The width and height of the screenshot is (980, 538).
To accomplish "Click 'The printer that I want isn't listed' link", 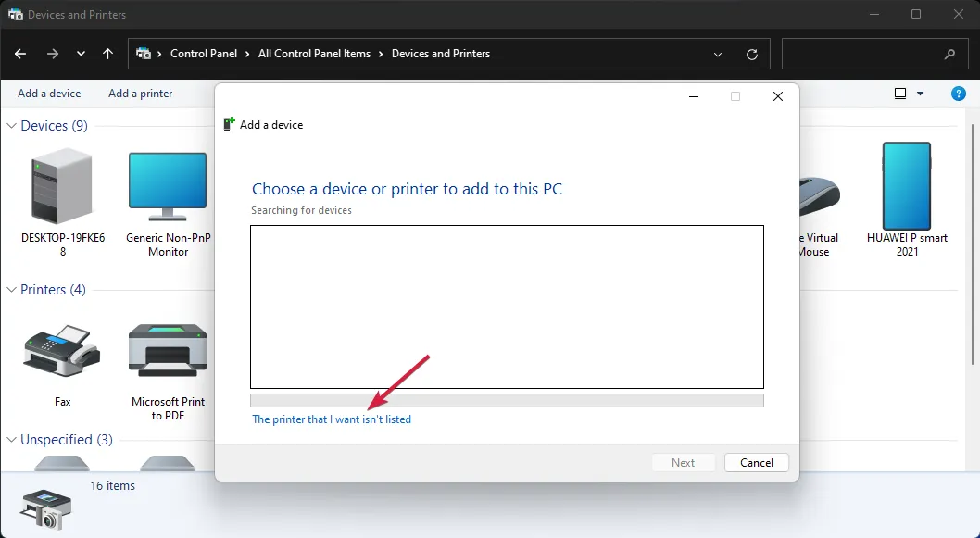I will click(332, 419).
